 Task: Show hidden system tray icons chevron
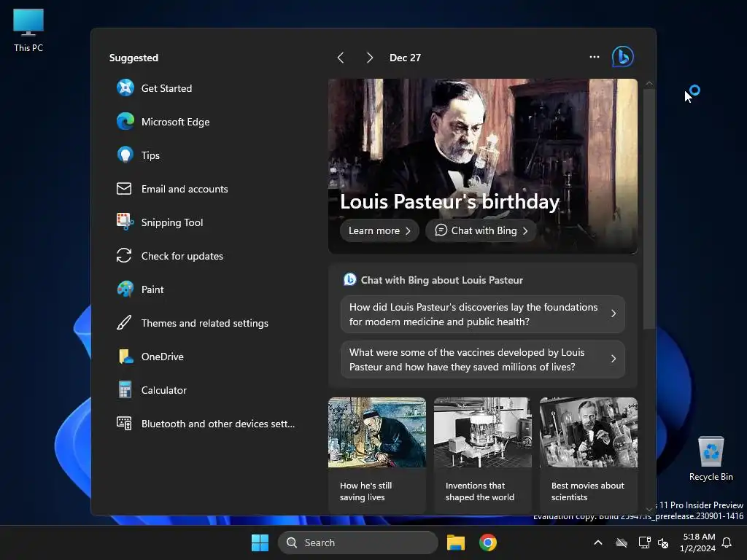click(598, 542)
